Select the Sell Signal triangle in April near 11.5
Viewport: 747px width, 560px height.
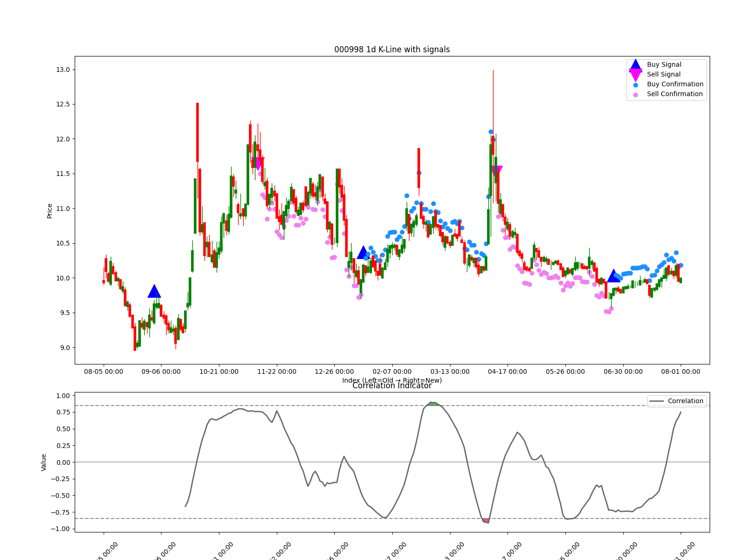496,173
